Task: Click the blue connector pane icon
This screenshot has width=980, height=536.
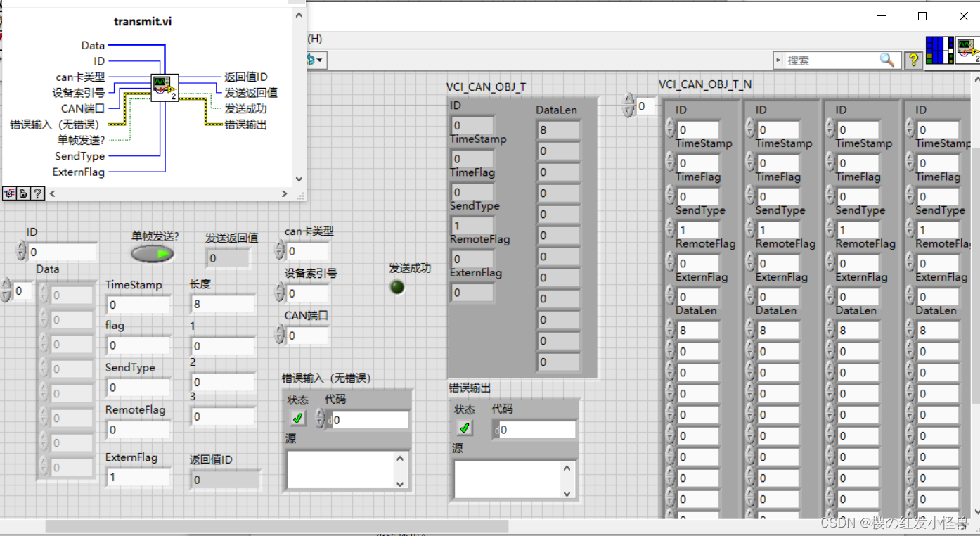Action: coord(938,51)
